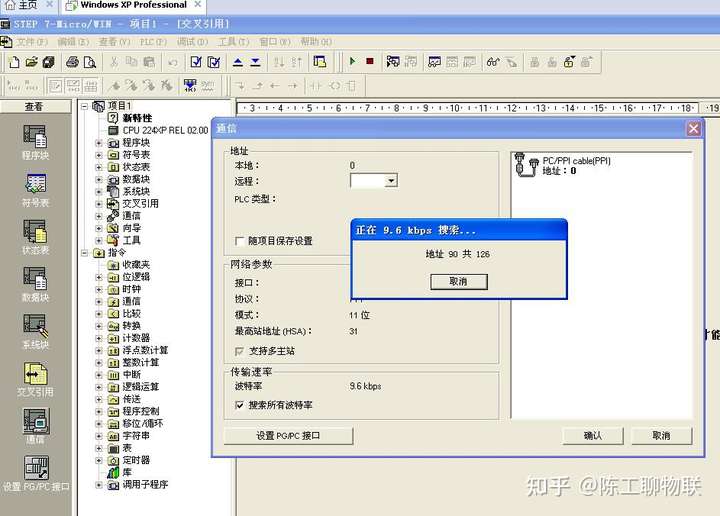
Task: Click the Compile All toolbar icon
Action: coord(214,62)
